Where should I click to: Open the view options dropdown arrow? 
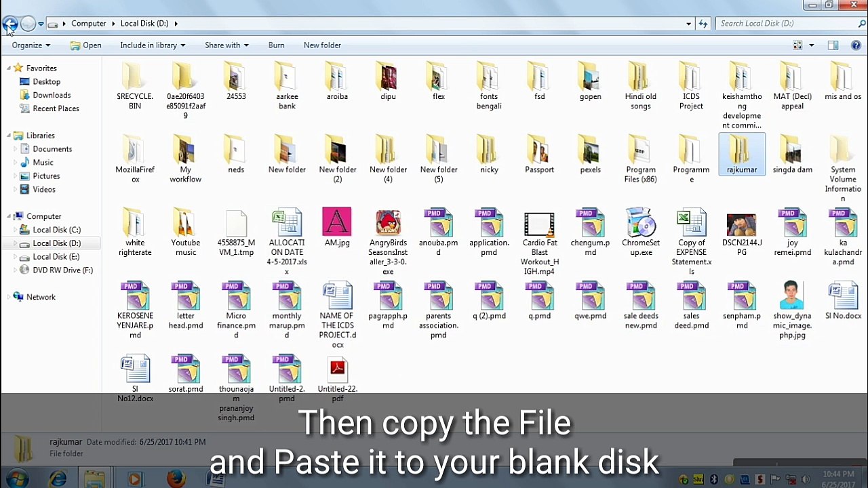811,45
